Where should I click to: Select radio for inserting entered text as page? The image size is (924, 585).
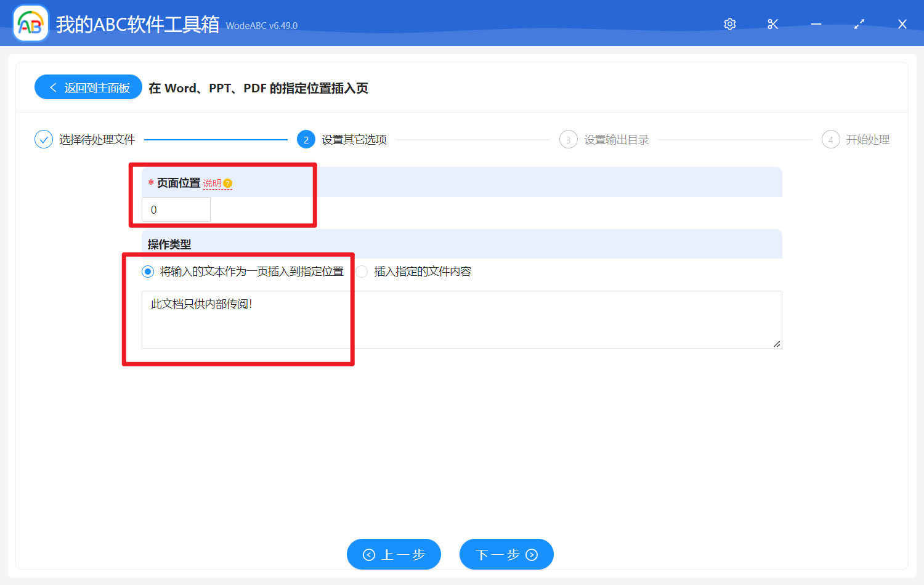(148, 272)
